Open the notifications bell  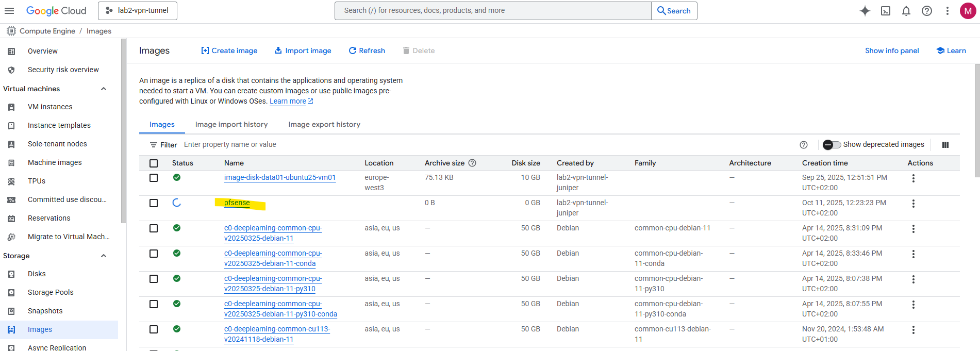[906, 11]
